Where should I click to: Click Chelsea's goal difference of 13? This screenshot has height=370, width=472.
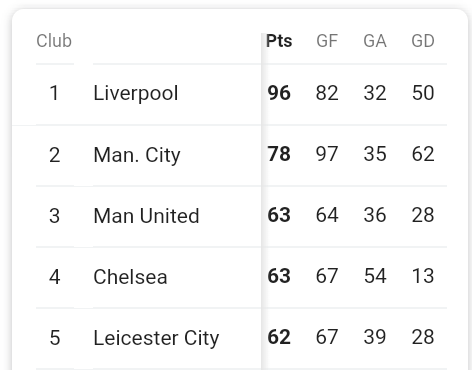[423, 276]
